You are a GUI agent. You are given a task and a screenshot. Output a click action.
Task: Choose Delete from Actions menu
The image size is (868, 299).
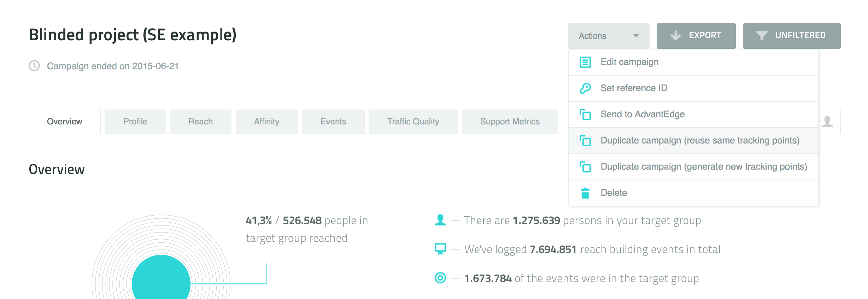693,193
